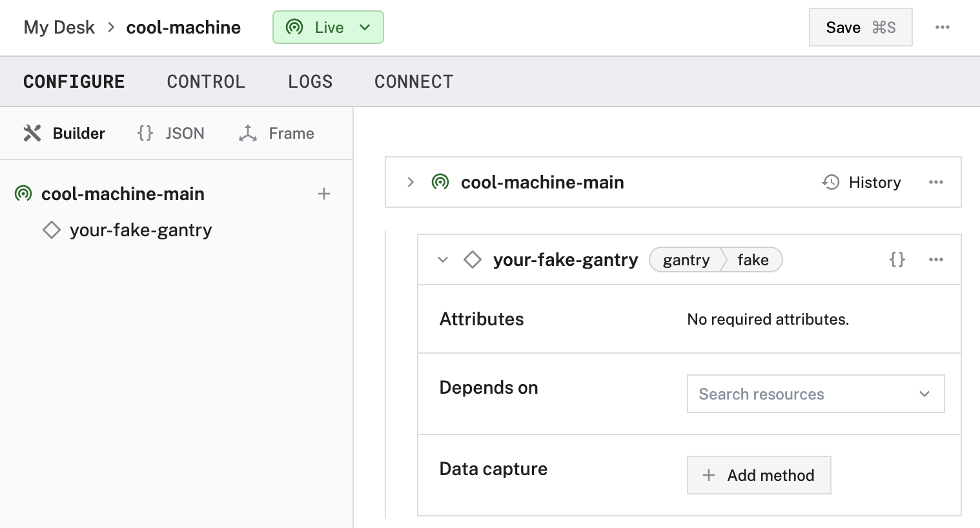Switch to the CONTROL tab
This screenshot has width=980, height=528.
coord(206,82)
